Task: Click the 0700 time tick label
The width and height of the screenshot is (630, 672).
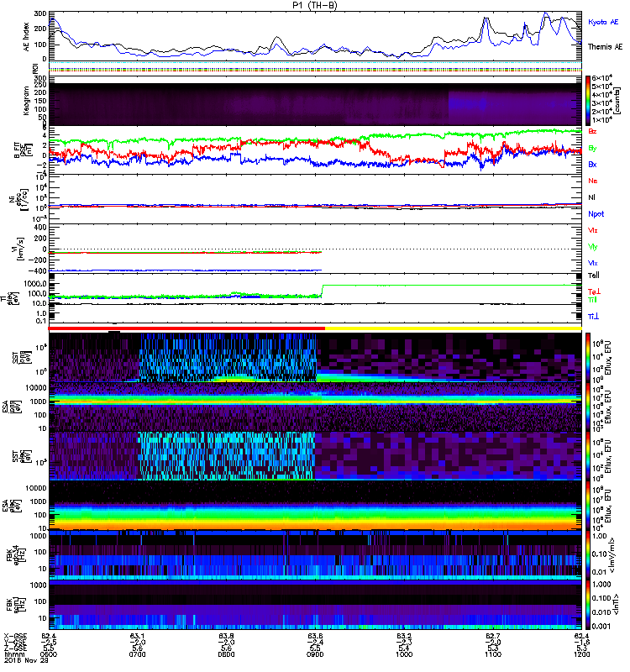Action: coord(137,654)
